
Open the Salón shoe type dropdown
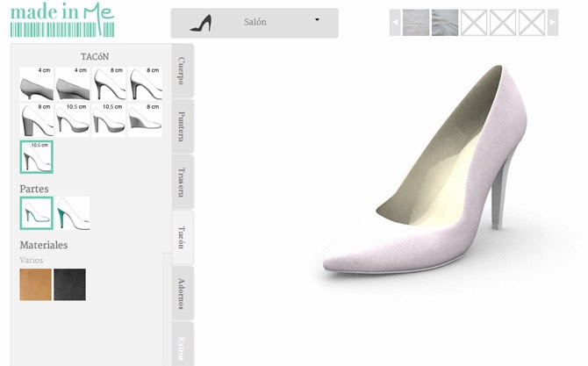coord(254,23)
